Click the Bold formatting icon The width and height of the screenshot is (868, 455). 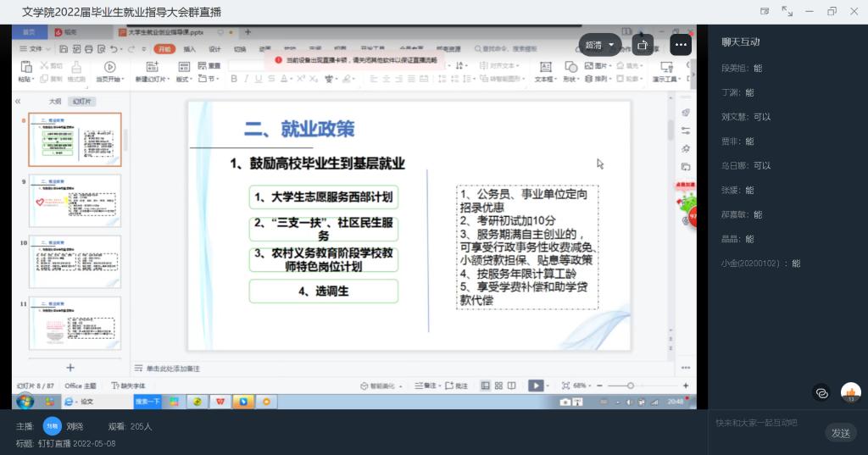[x=234, y=79]
